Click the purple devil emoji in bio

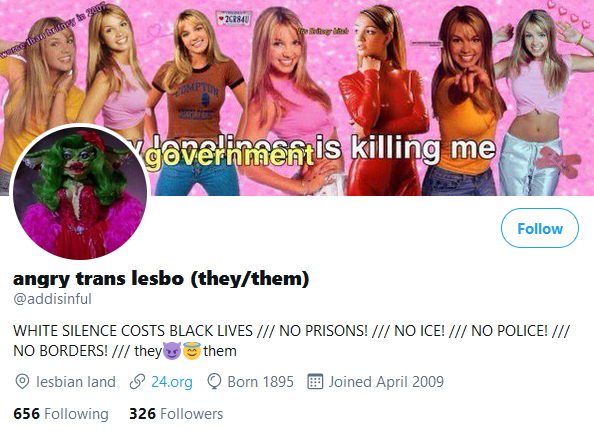[x=172, y=351]
